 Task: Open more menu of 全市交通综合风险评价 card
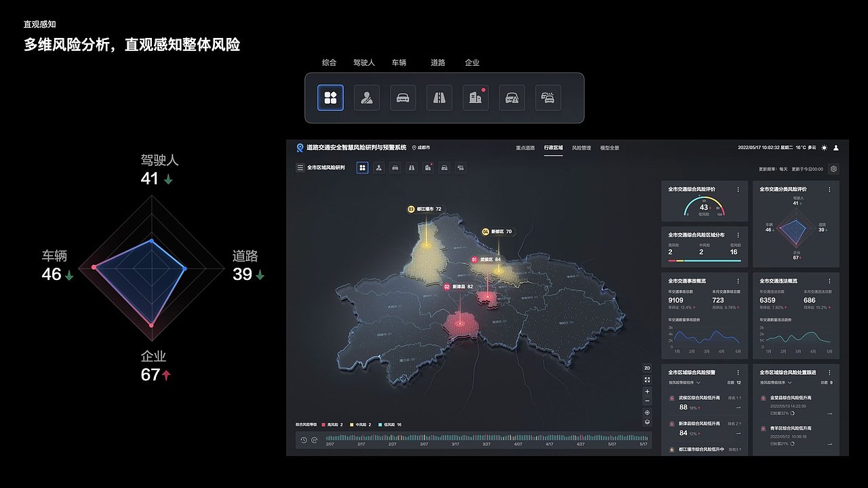point(738,190)
